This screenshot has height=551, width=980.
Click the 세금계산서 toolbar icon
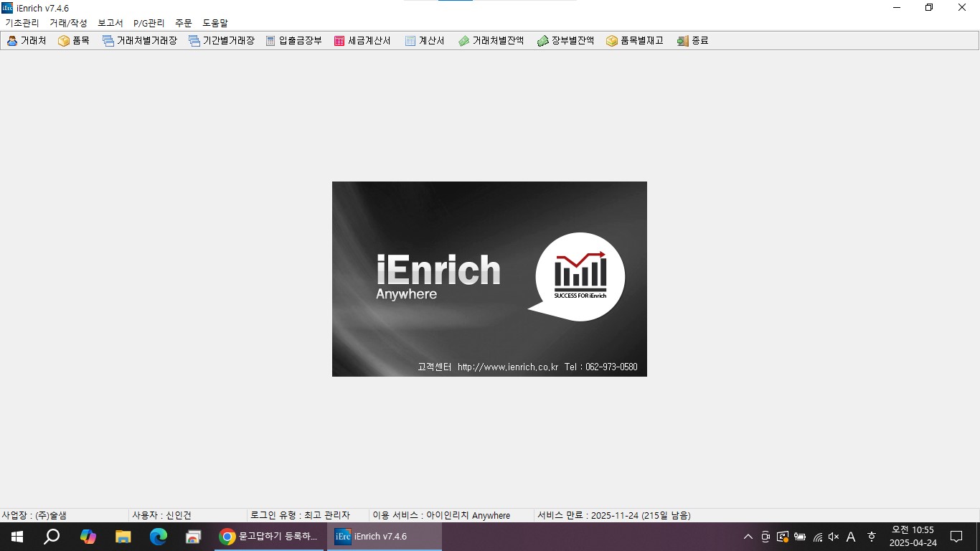click(x=339, y=41)
